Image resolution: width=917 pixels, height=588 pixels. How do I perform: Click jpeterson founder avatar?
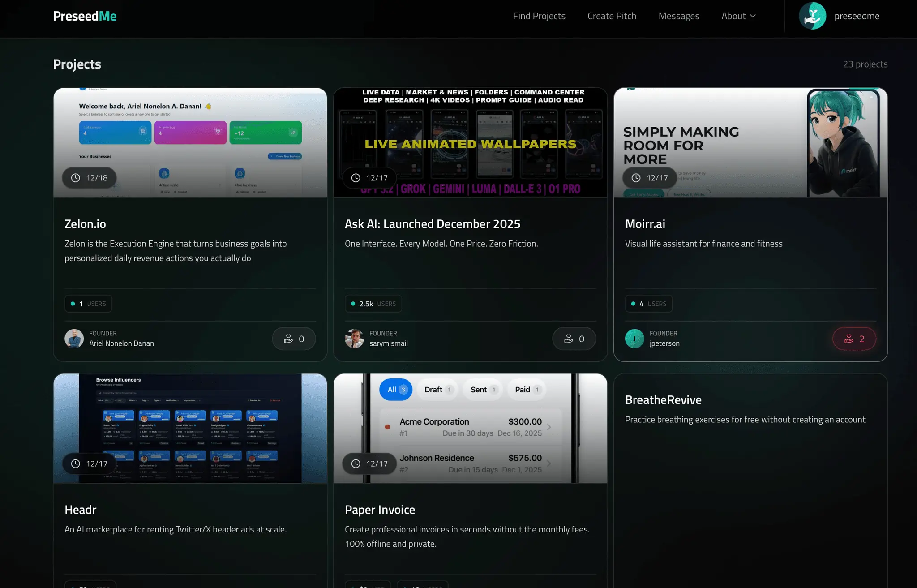634,339
